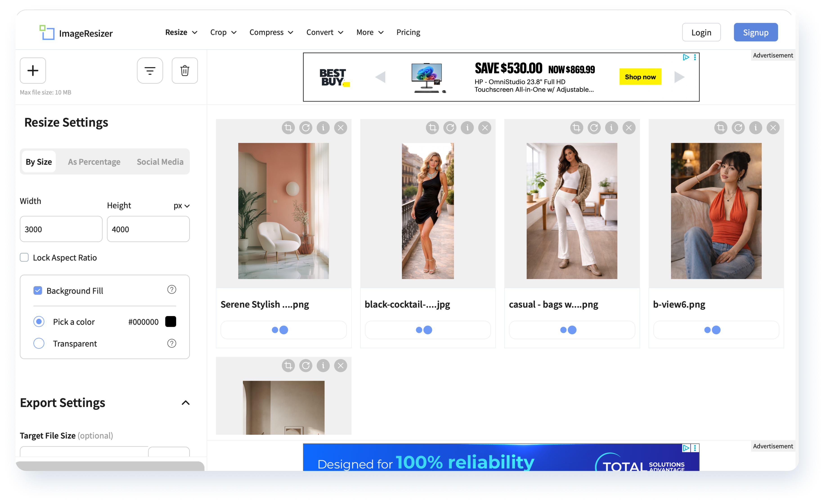This screenshot has width=826, height=504.
Task: Crop the b-view6.png image
Action: pyautogui.click(x=721, y=128)
